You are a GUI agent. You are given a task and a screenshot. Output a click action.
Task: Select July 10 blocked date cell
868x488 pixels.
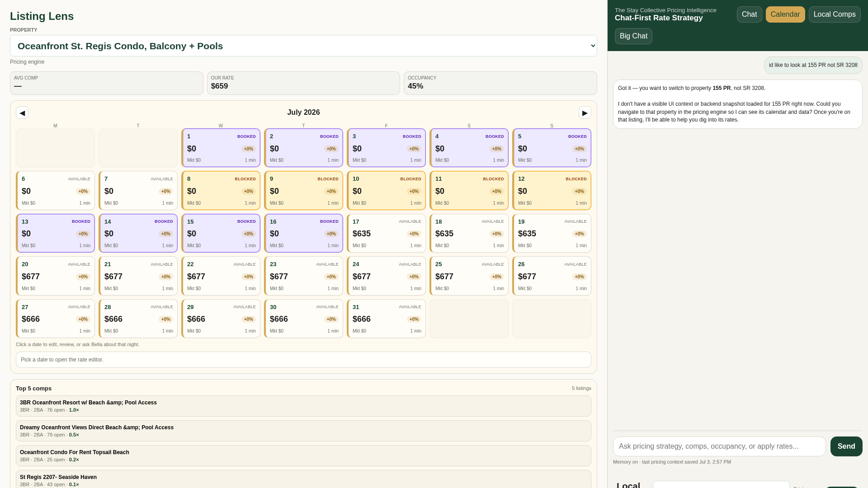click(386, 190)
